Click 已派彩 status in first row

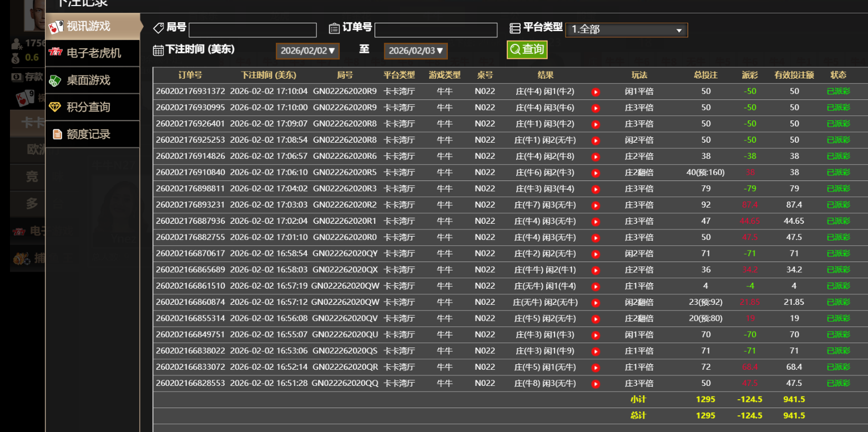tap(838, 92)
